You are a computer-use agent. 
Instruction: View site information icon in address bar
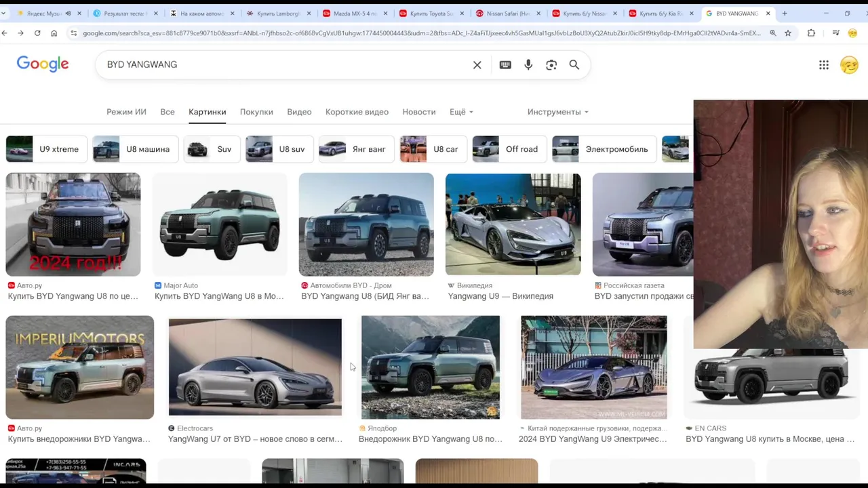(73, 33)
